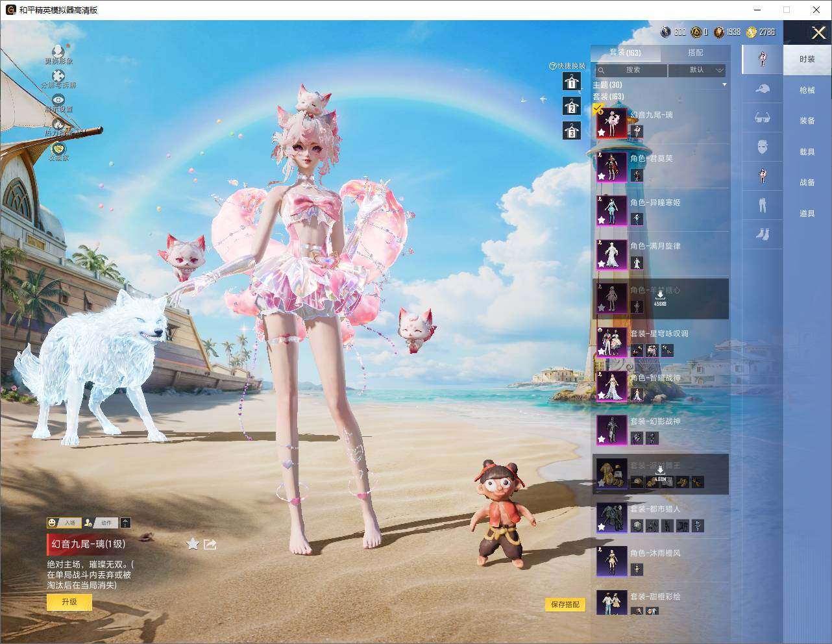Toggle the star on 幻音九尾-璃 thumbnail
This screenshot has width=832, height=644.
tap(602, 132)
